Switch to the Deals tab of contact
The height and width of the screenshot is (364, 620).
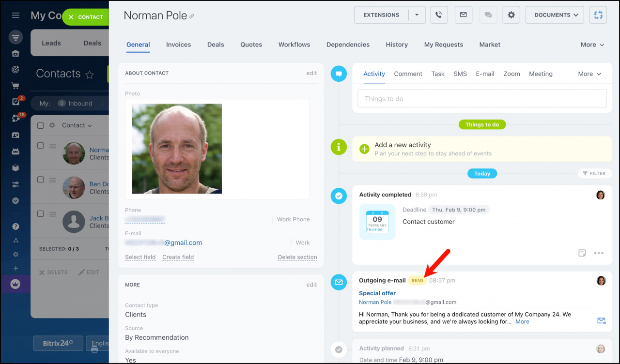pos(216,45)
